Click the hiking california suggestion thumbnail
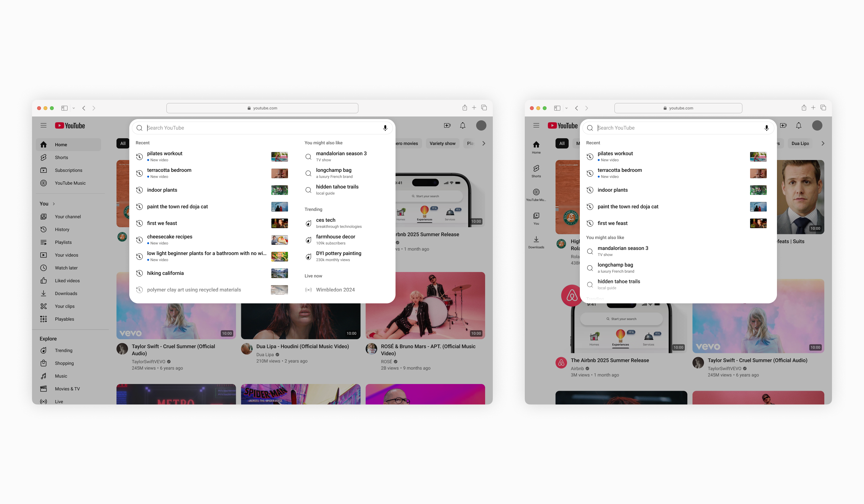Viewport: 864px width, 504px height. point(279,273)
